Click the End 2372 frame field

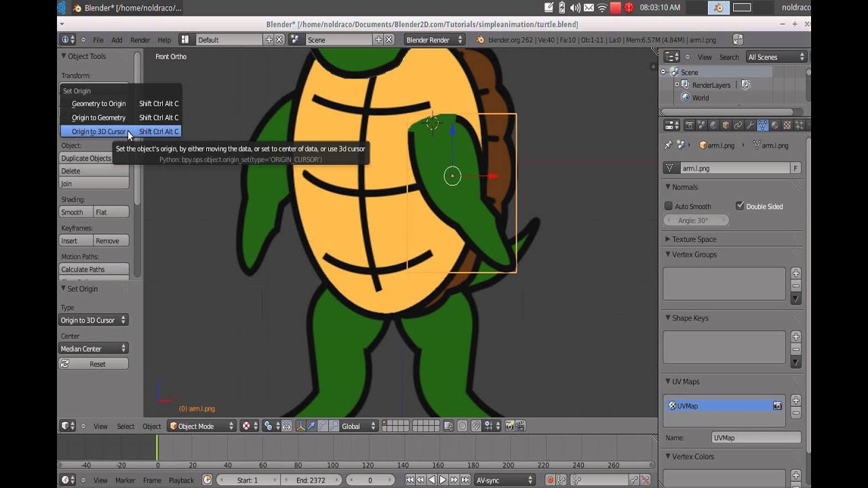click(x=311, y=480)
